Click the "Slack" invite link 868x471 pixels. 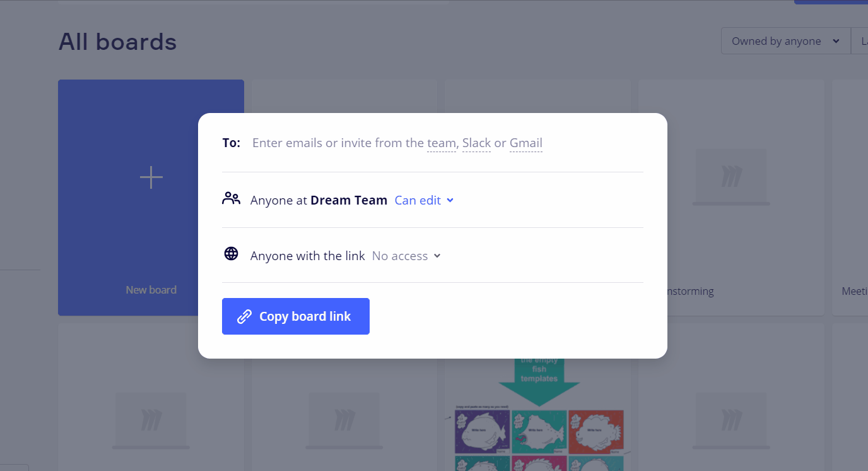tap(476, 143)
